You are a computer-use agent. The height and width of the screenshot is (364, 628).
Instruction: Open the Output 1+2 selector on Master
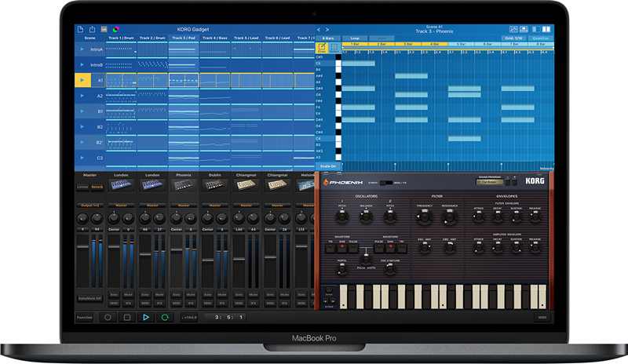click(90, 206)
